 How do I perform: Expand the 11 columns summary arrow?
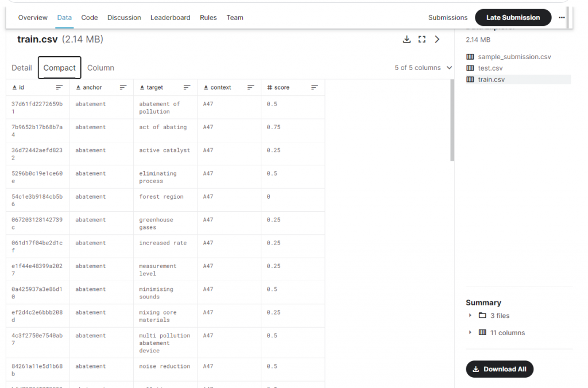click(470, 332)
